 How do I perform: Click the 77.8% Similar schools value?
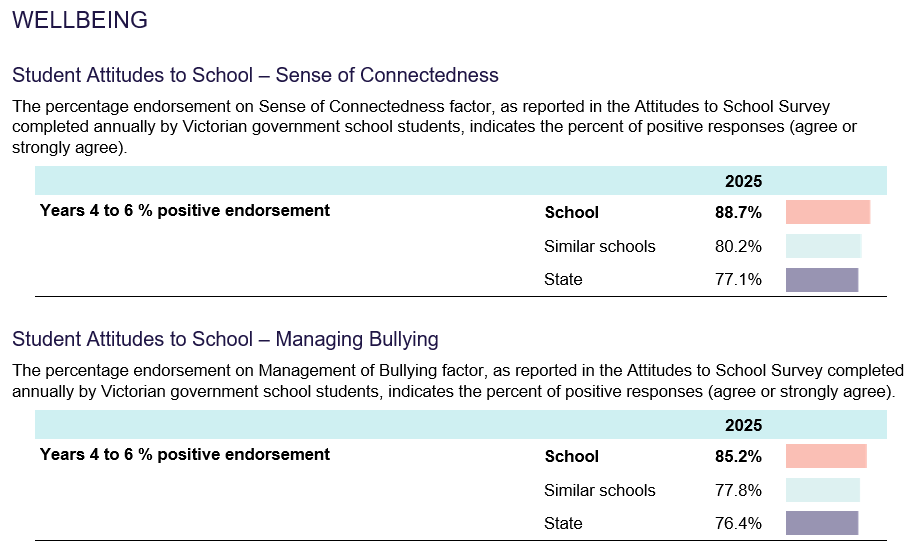click(738, 490)
